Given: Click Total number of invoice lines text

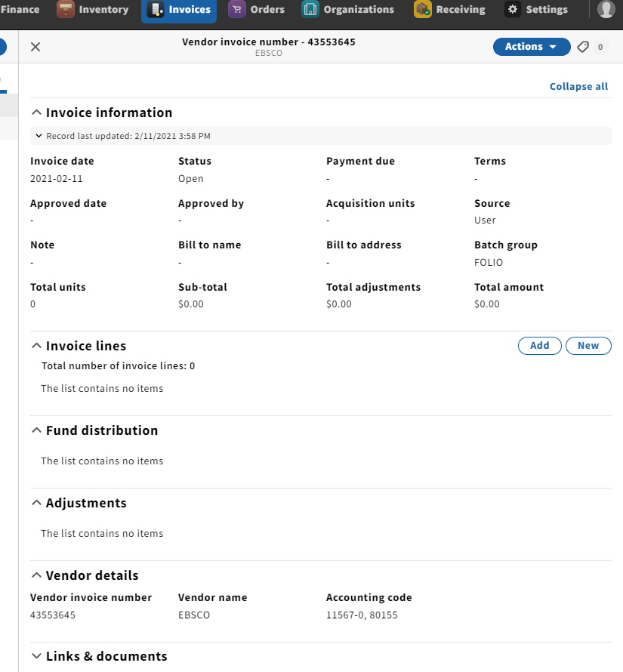Looking at the screenshot, I should click(x=119, y=366).
